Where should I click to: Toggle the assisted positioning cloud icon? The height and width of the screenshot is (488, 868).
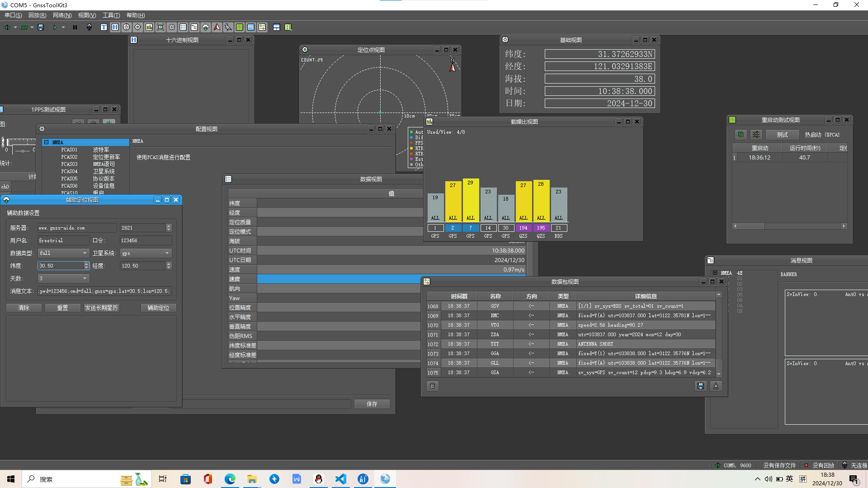pos(206,27)
